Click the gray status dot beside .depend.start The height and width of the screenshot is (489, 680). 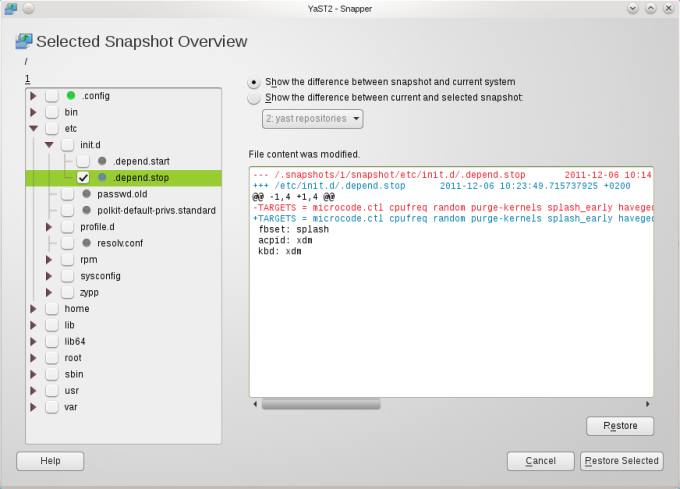pos(103,161)
